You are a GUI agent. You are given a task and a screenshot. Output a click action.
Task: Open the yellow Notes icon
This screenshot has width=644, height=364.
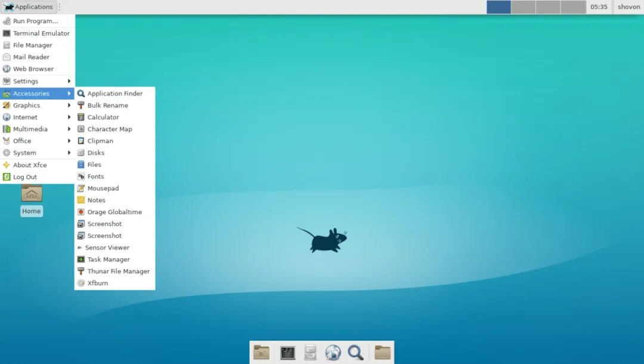click(x=81, y=200)
